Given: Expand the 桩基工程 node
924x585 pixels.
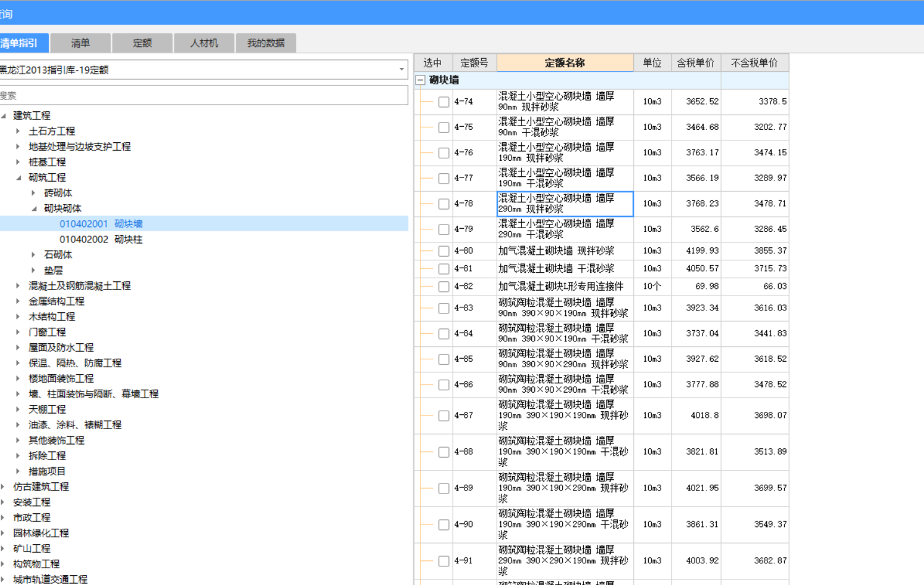Looking at the screenshot, I should pos(18,162).
